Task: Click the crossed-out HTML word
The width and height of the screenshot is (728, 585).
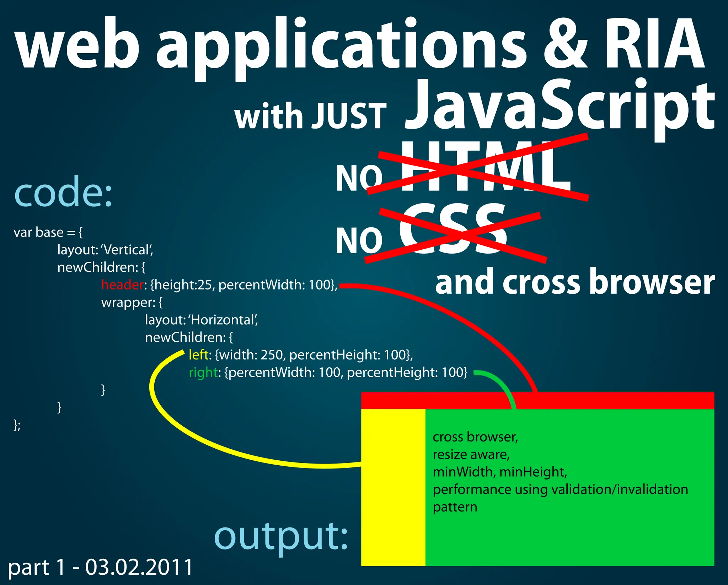Action: pos(485,167)
